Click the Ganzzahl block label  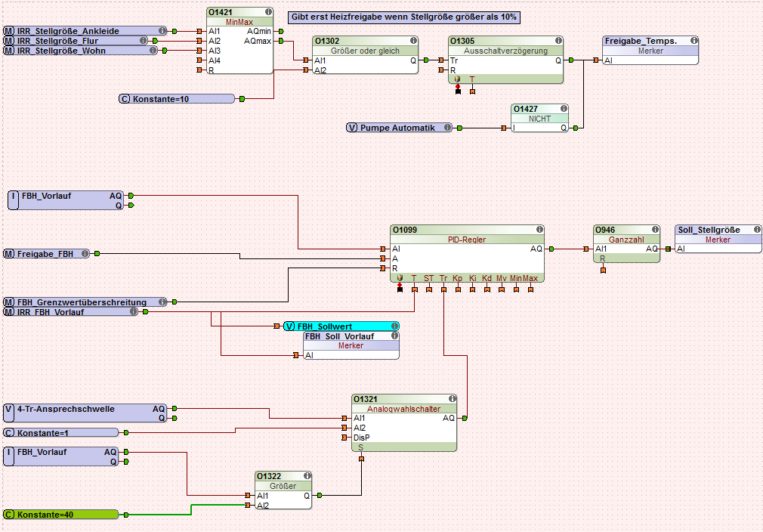(626, 240)
